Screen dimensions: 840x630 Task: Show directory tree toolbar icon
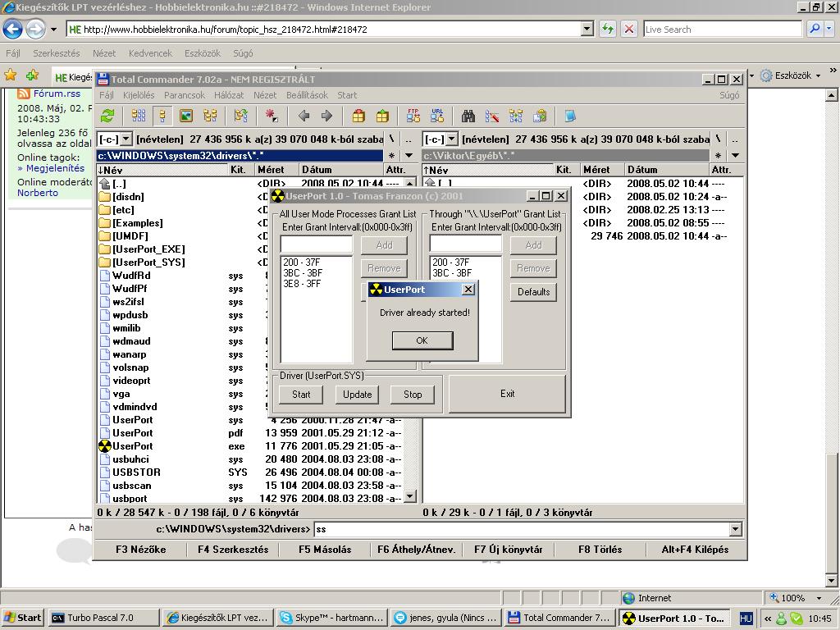coord(210,116)
